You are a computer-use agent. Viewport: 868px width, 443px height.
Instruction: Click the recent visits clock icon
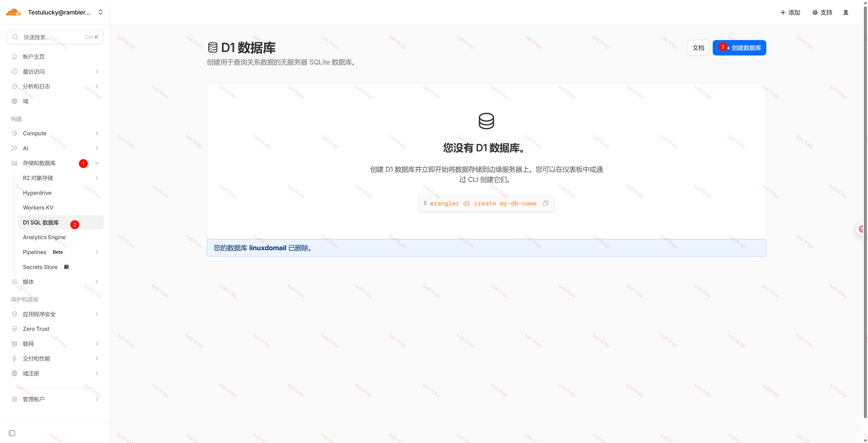click(14, 71)
